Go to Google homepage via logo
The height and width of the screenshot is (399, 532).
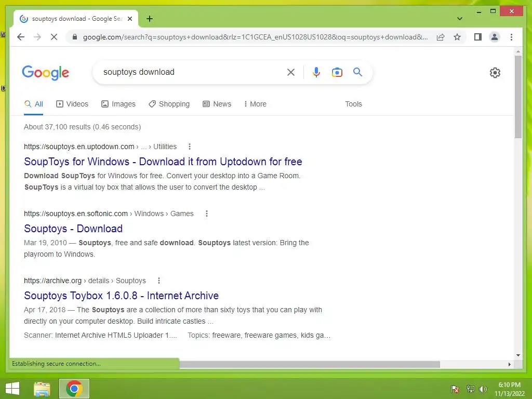point(46,72)
